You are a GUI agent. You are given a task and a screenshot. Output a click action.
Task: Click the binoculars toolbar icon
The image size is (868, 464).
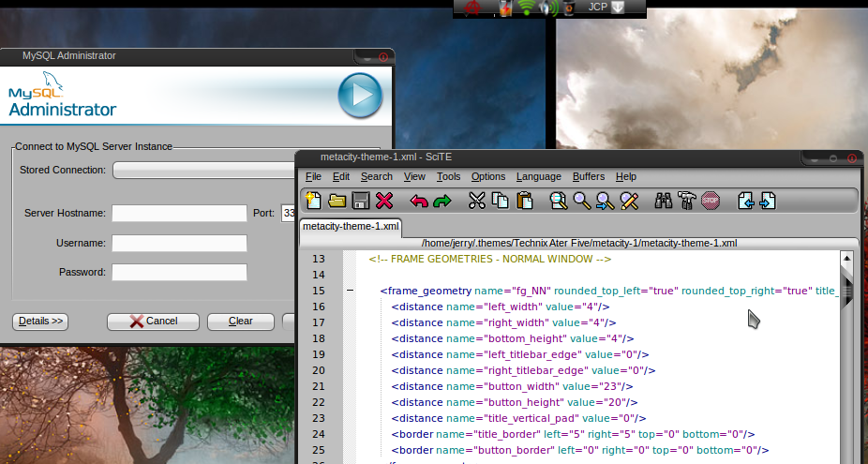663,201
